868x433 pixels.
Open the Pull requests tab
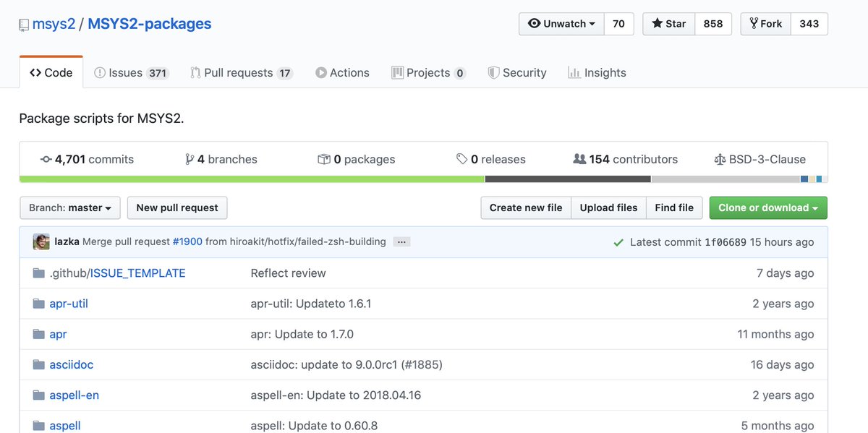242,72
